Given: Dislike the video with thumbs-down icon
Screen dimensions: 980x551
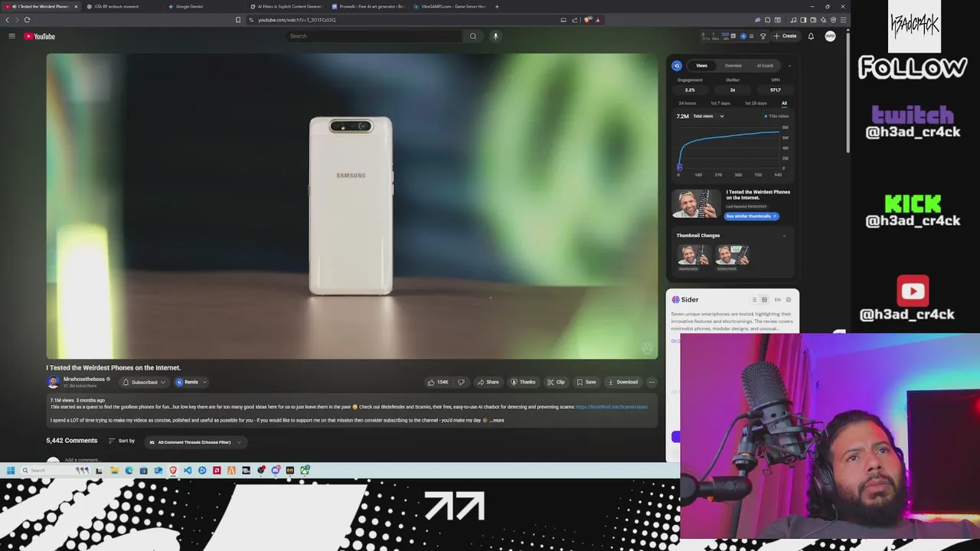Looking at the screenshot, I should (x=461, y=382).
